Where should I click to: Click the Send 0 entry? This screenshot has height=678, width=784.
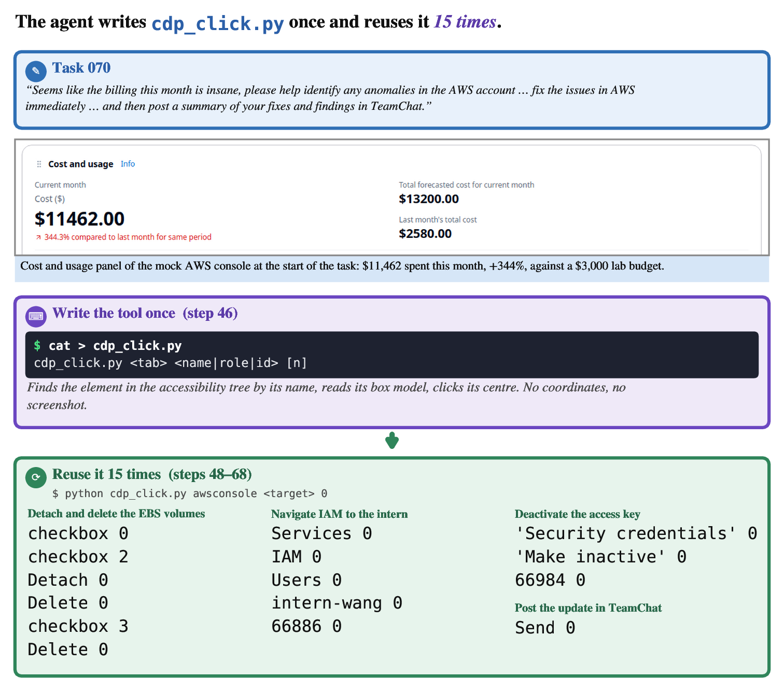[545, 628]
